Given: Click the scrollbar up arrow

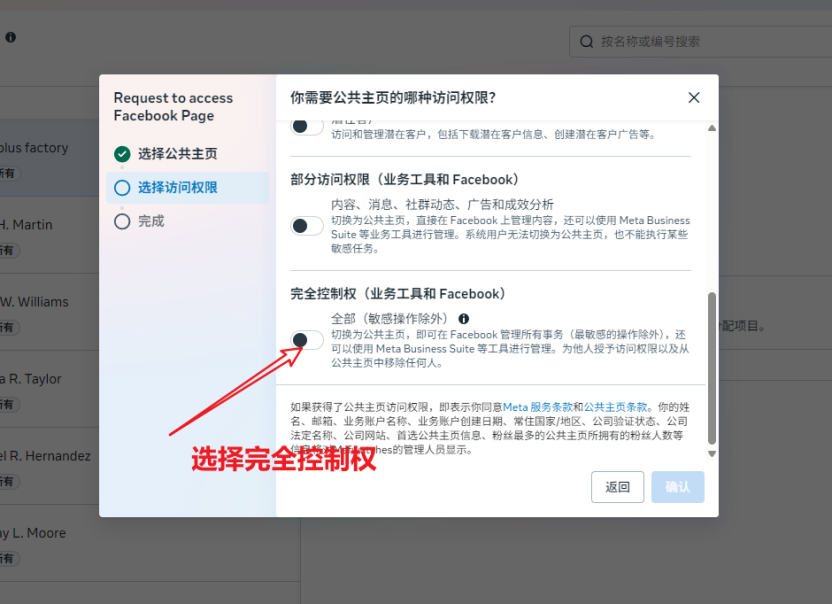Looking at the screenshot, I should (x=712, y=128).
